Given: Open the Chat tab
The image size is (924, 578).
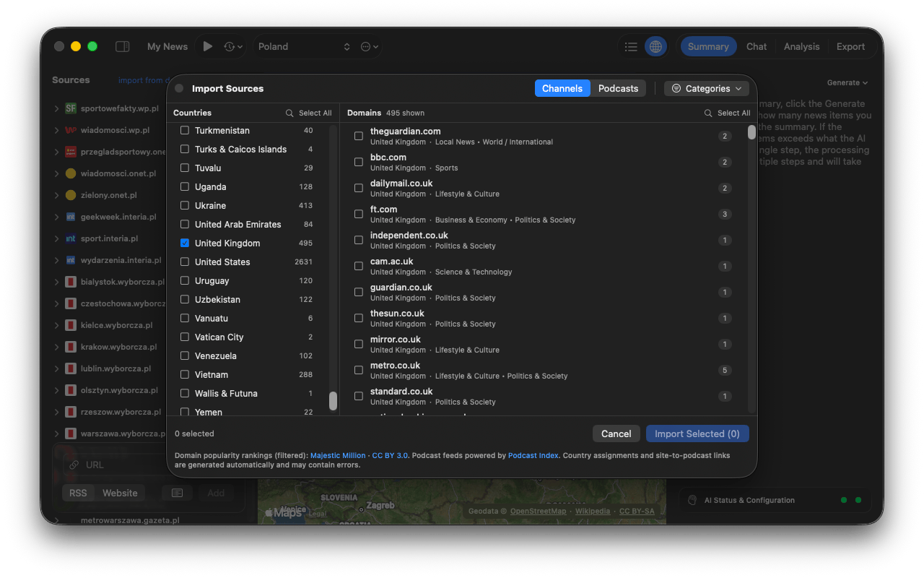Looking at the screenshot, I should tap(757, 46).
